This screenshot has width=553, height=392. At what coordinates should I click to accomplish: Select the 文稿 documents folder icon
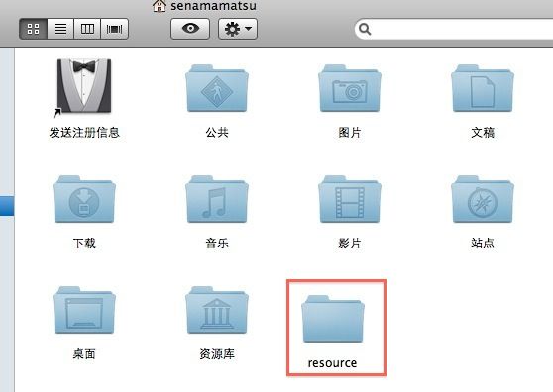point(483,88)
